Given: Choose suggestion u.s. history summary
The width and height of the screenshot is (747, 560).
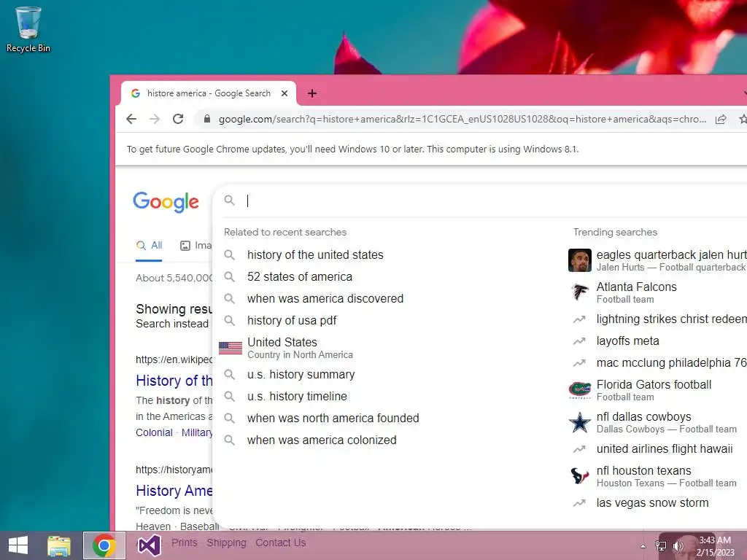Looking at the screenshot, I should tap(301, 375).
